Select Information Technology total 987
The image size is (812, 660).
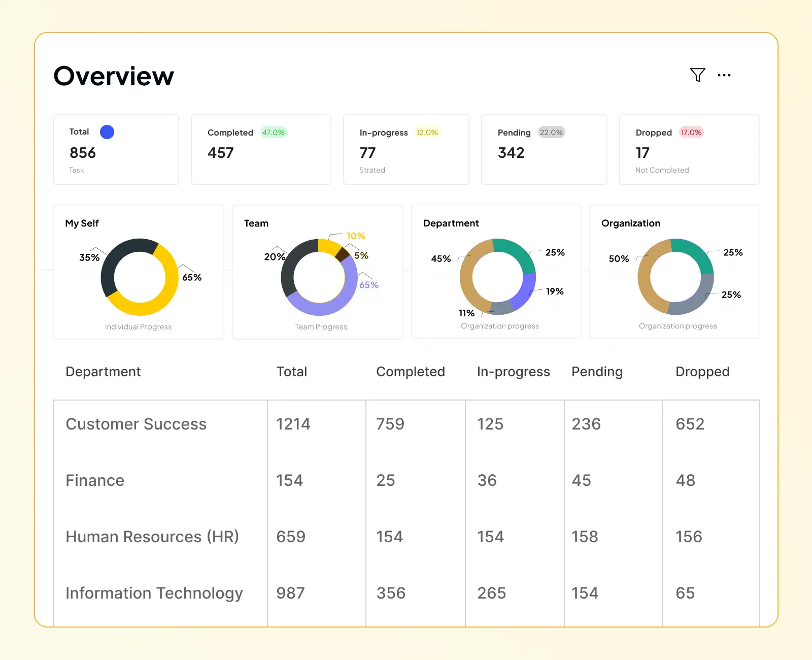[x=290, y=593]
